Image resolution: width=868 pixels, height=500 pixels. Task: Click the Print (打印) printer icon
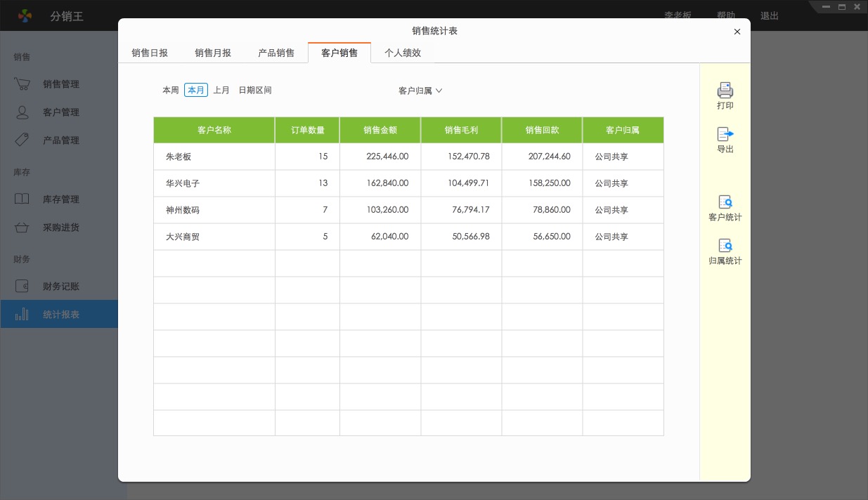pyautogui.click(x=725, y=91)
